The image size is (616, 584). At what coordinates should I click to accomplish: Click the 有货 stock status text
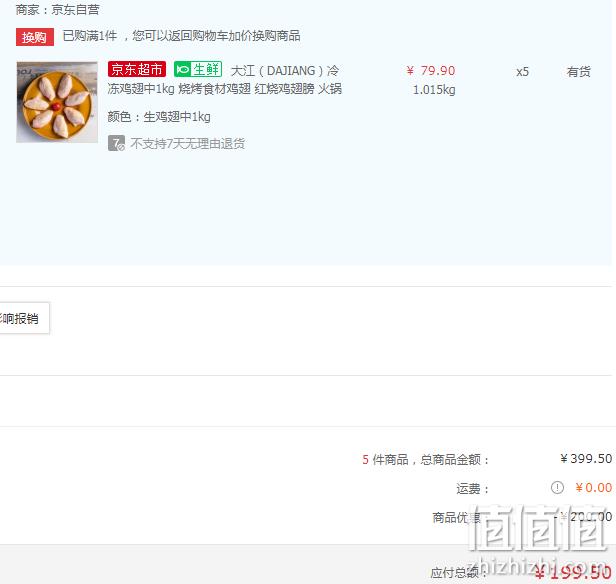(x=578, y=72)
